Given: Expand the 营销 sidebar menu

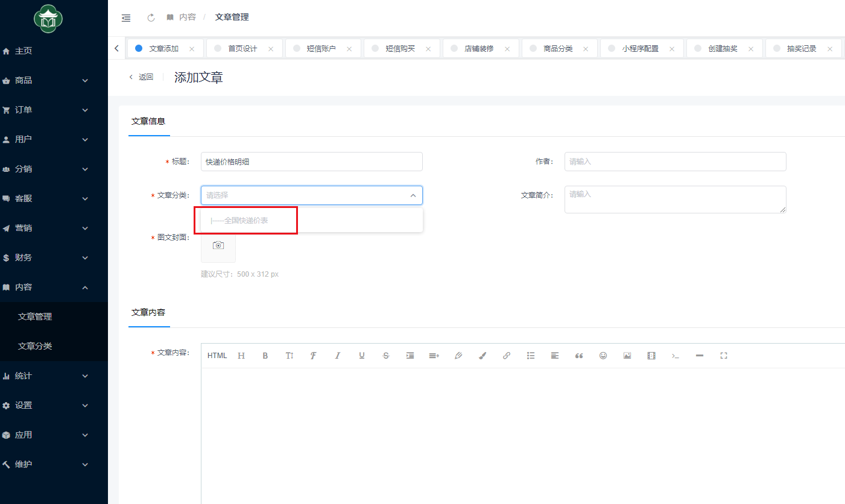Looking at the screenshot, I should click(x=45, y=228).
